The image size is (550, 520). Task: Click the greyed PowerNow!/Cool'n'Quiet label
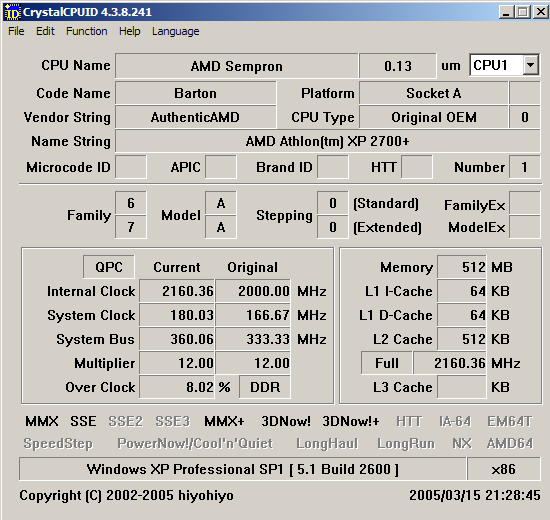coord(195,444)
